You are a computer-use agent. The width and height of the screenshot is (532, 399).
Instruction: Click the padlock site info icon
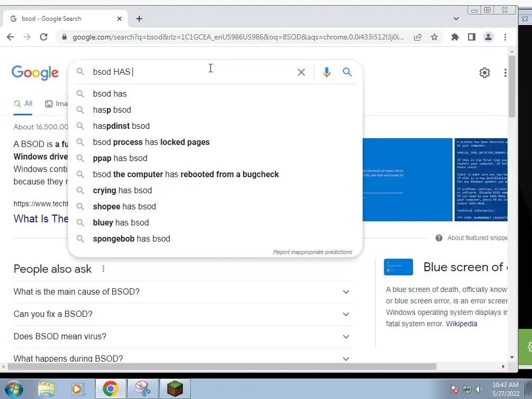tap(64, 37)
